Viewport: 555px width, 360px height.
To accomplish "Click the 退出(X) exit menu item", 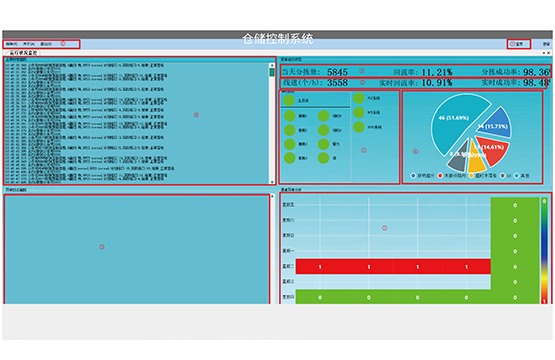I will coord(46,44).
